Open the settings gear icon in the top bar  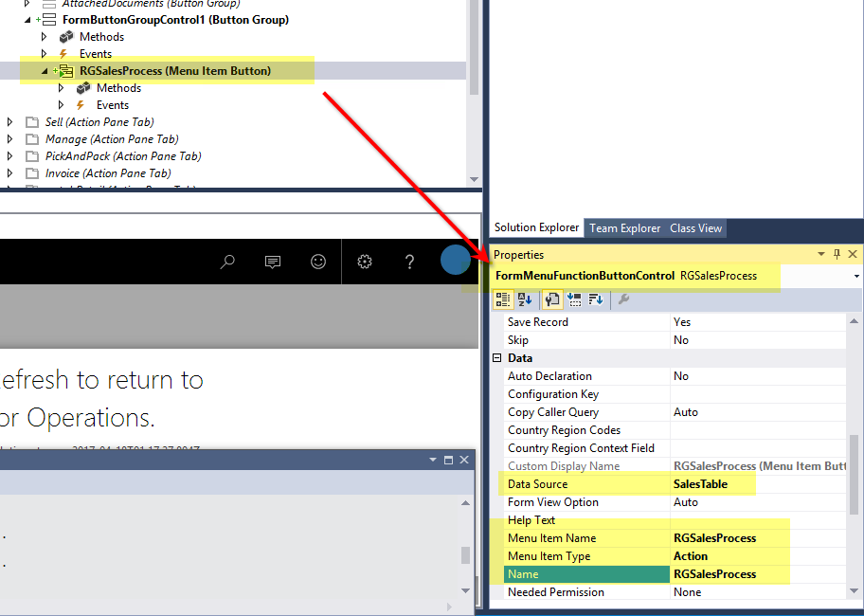(x=364, y=262)
